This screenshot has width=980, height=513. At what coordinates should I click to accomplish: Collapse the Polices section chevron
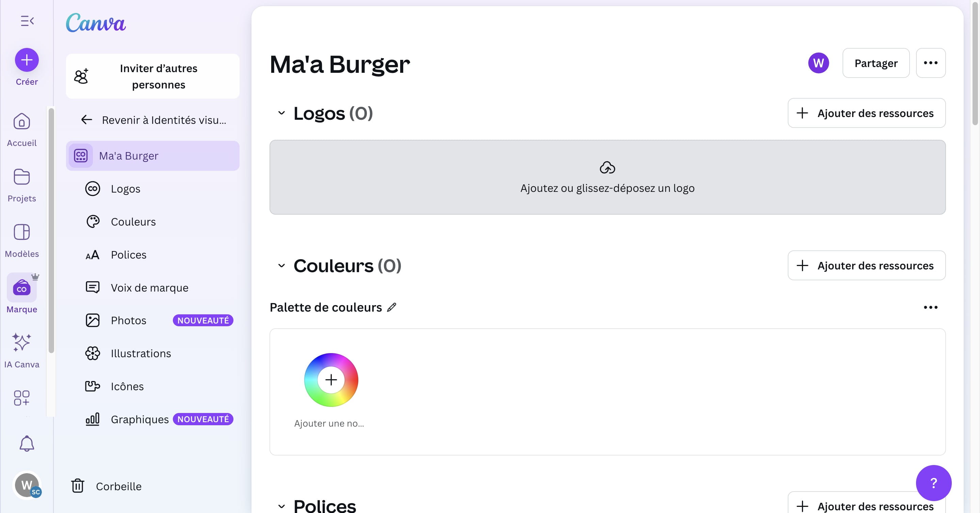point(281,506)
